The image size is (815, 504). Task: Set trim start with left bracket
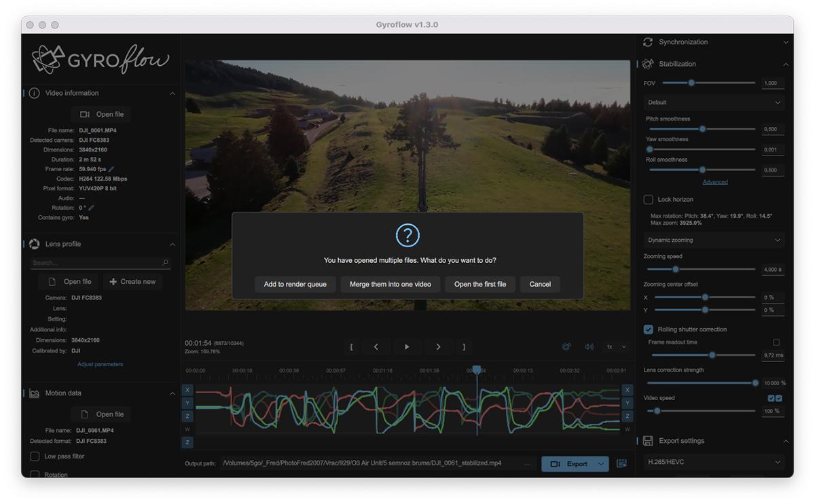click(351, 346)
